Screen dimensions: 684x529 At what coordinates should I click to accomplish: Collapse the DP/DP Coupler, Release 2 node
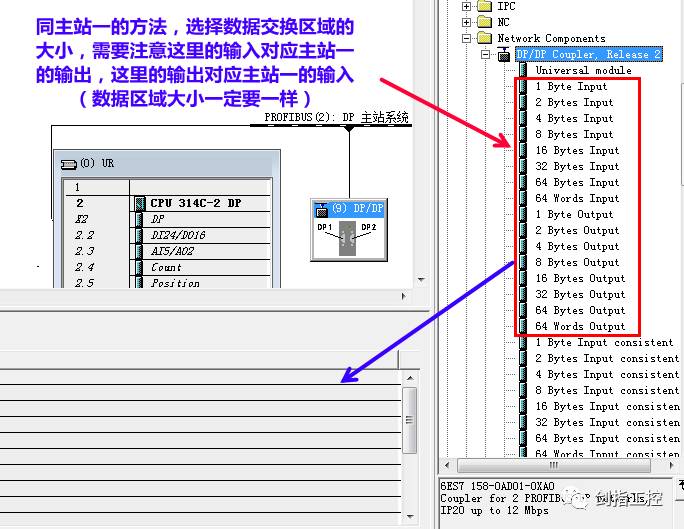pyautogui.click(x=486, y=54)
